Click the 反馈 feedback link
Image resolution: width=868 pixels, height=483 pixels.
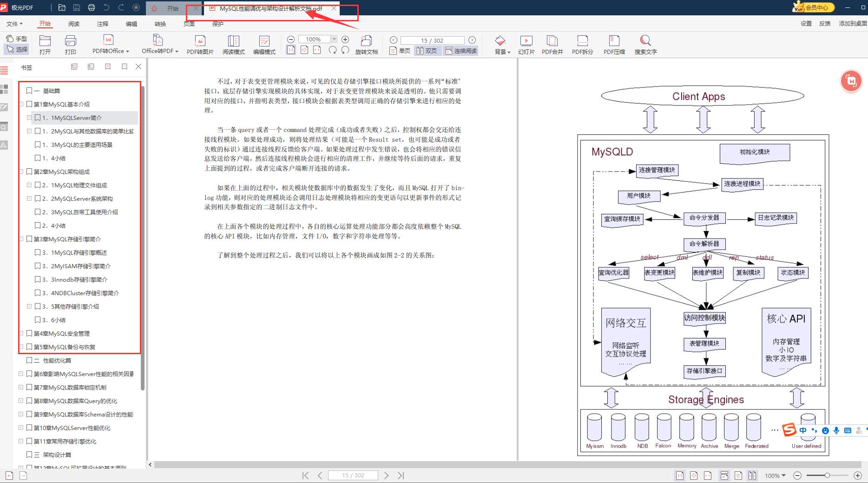(x=825, y=23)
